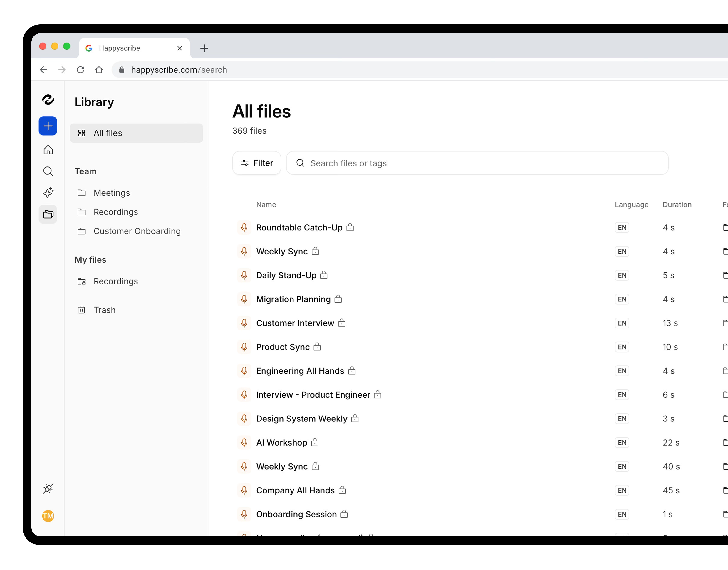Click the Language column header
This screenshot has height=570, width=728.
pos(631,205)
